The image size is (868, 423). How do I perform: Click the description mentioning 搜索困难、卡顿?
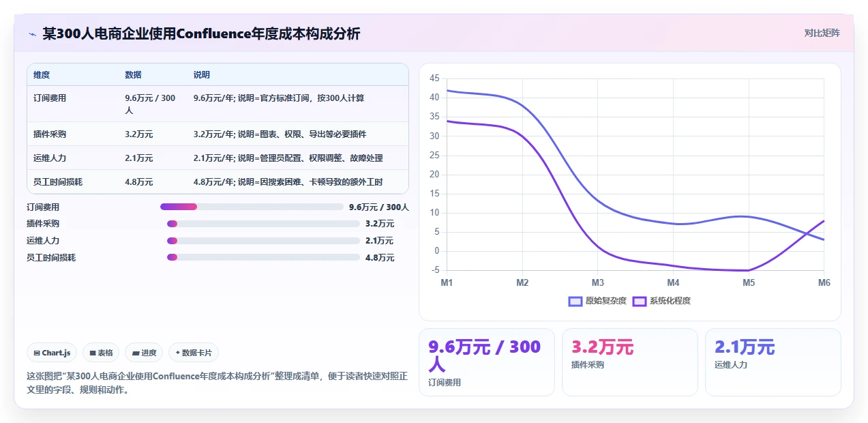tap(288, 182)
